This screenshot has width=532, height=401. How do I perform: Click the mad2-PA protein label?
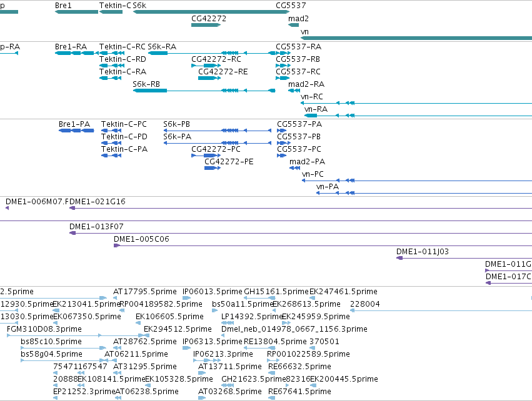[307, 162]
